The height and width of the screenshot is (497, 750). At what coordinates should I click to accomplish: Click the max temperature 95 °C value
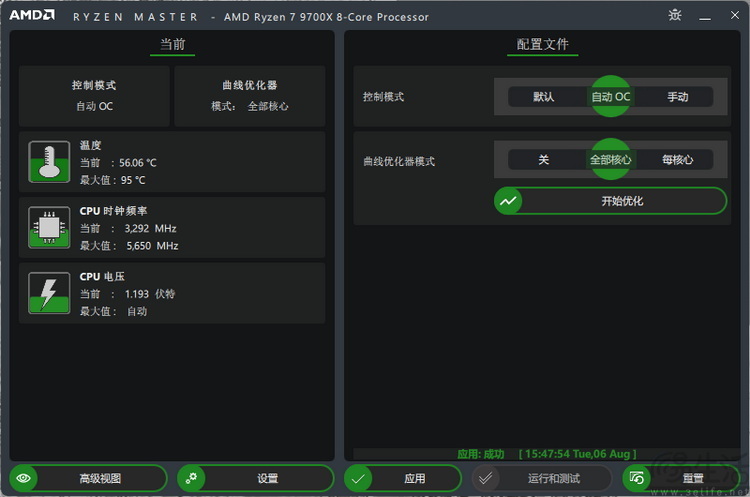coord(133,180)
